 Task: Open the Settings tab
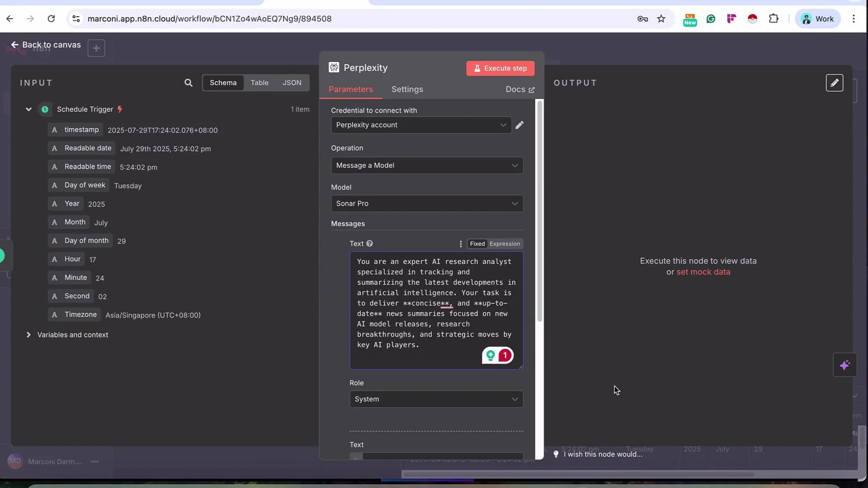[407, 89]
